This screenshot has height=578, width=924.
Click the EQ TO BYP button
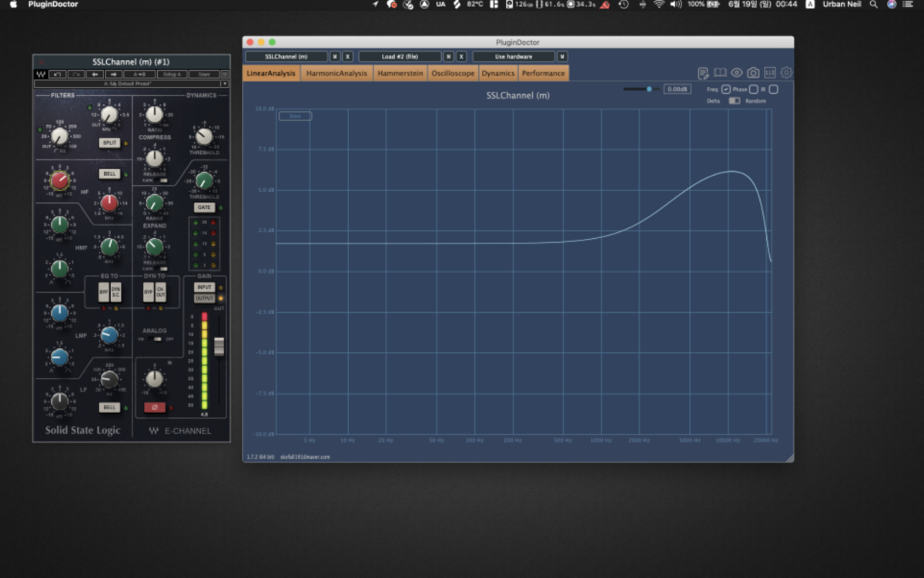click(104, 292)
